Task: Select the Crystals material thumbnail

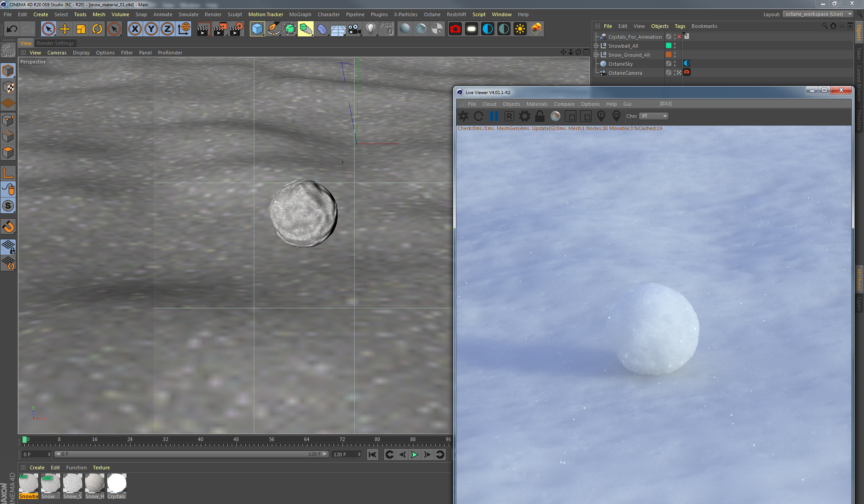Action: click(117, 484)
